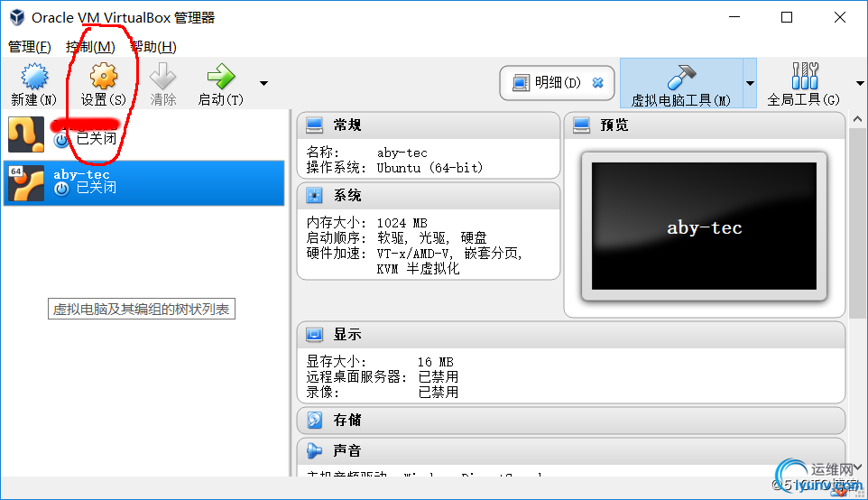Click the Display section screen icon

coord(314,335)
